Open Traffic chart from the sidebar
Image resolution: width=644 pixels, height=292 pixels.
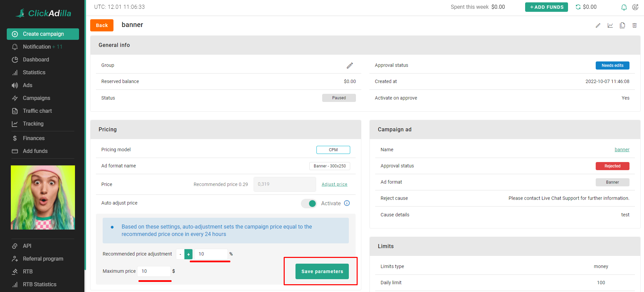pyautogui.click(x=37, y=111)
